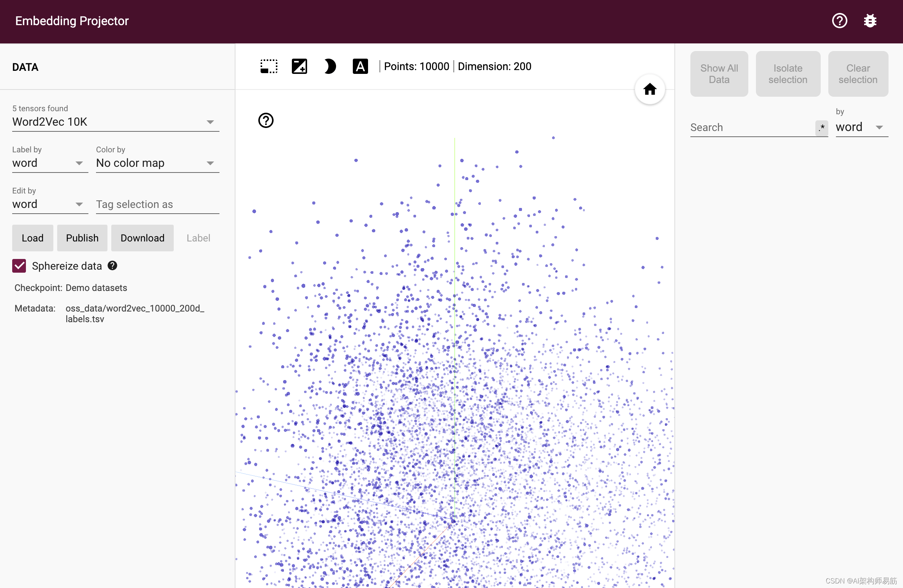This screenshot has height=588, width=903.
Task: Expand the Label by dropdown
Action: pos(50,163)
